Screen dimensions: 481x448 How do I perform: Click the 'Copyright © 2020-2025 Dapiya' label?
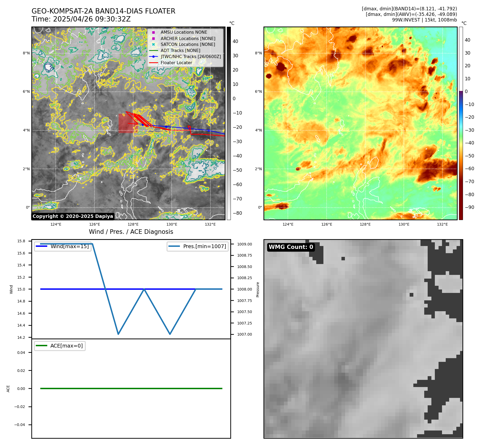73,216
